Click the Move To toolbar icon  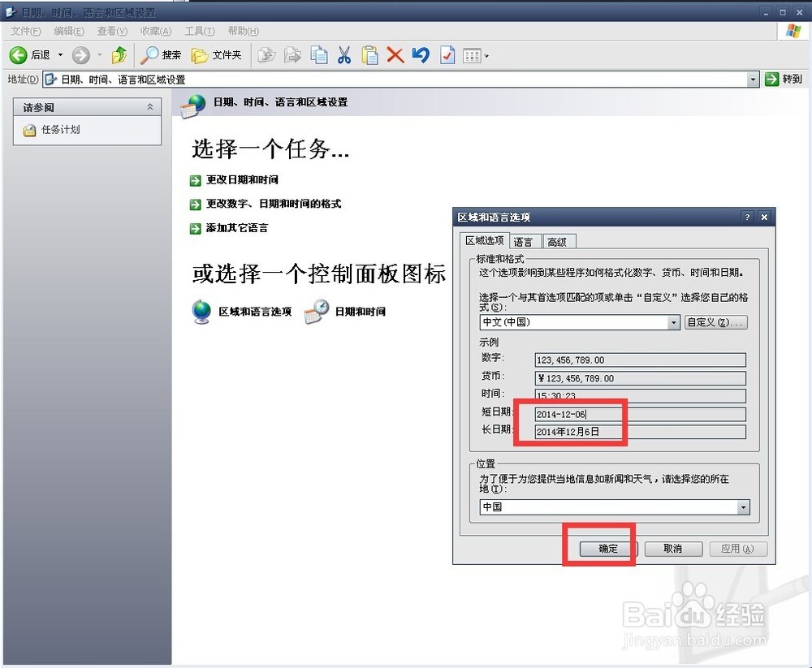coord(267,55)
